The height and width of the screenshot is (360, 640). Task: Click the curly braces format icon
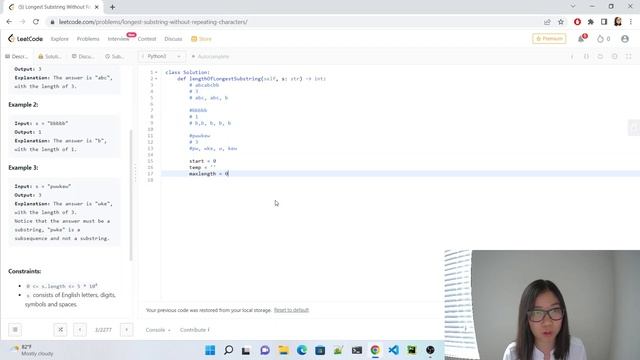click(586, 56)
